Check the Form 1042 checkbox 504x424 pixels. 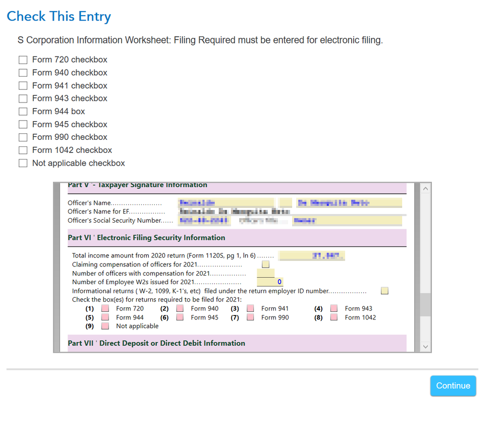[x=23, y=150]
